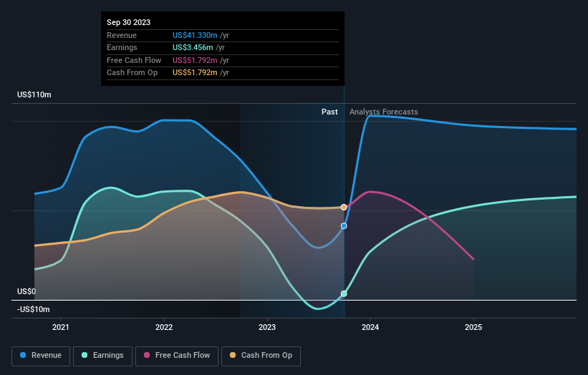Click the orange US$51.792m Cash From Op value
The height and width of the screenshot is (375, 588).
[195, 73]
